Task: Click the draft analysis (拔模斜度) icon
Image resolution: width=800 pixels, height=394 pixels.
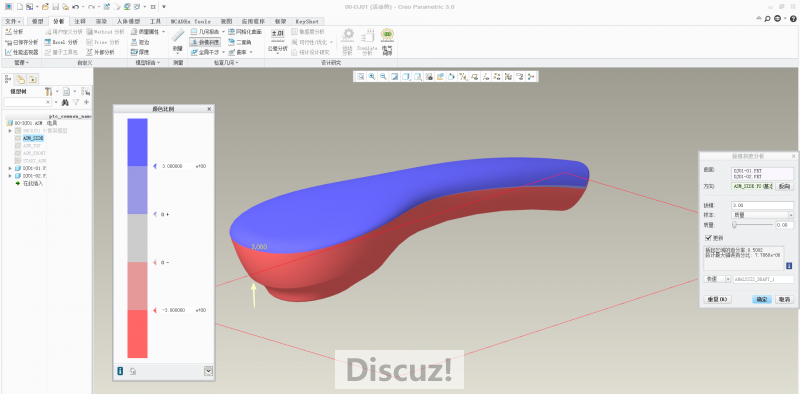Action: (x=194, y=42)
